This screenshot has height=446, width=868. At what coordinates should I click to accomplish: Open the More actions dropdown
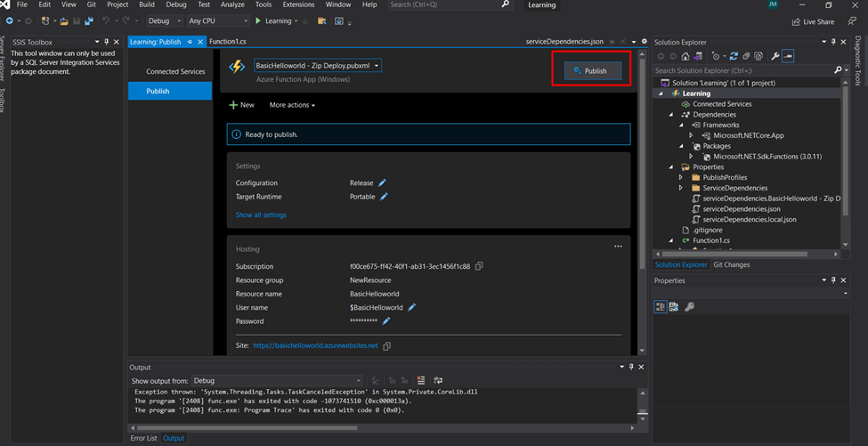[292, 105]
